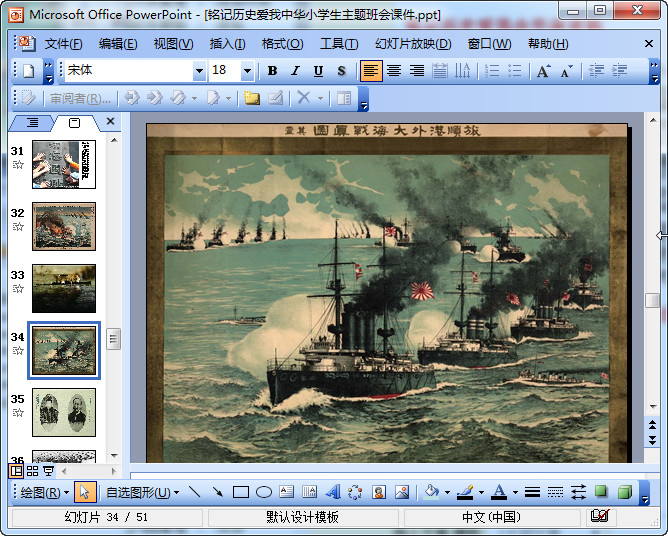Insert WordArt
This screenshot has width=668, height=536.
pyautogui.click(x=333, y=493)
